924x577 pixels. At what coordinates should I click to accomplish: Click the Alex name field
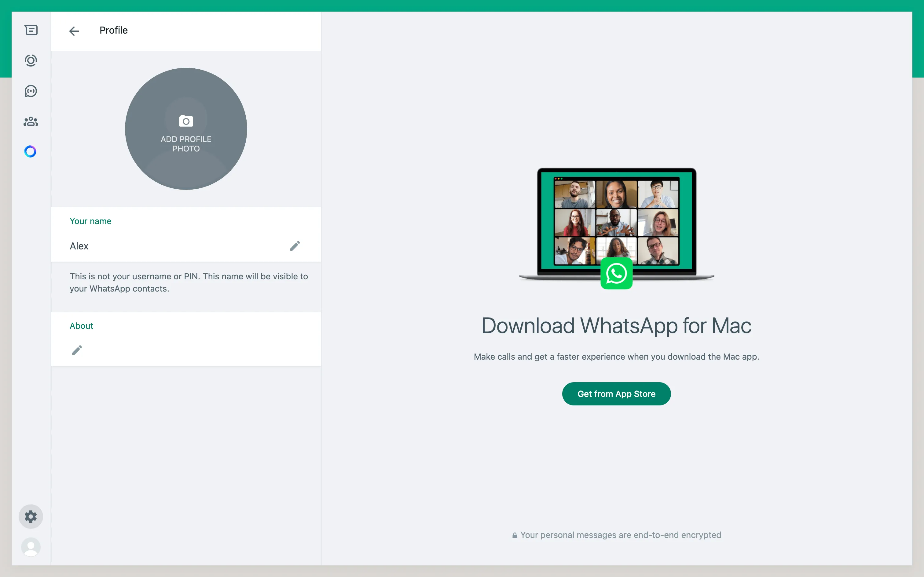79,246
